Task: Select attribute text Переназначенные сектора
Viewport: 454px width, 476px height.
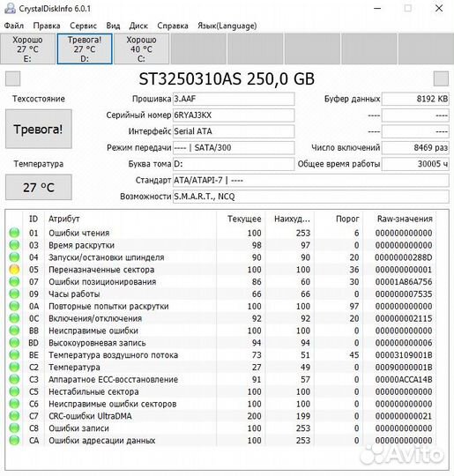Action: (101, 270)
